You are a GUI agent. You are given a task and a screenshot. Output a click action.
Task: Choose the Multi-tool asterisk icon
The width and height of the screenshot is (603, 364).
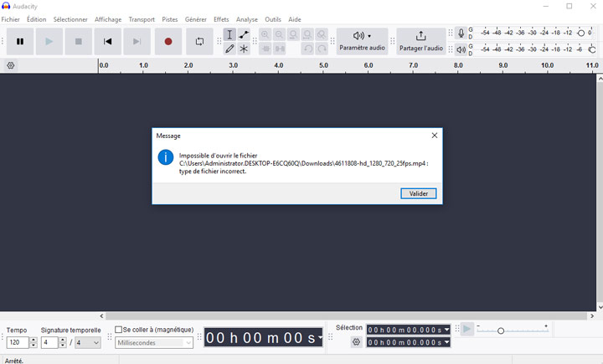click(x=244, y=49)
